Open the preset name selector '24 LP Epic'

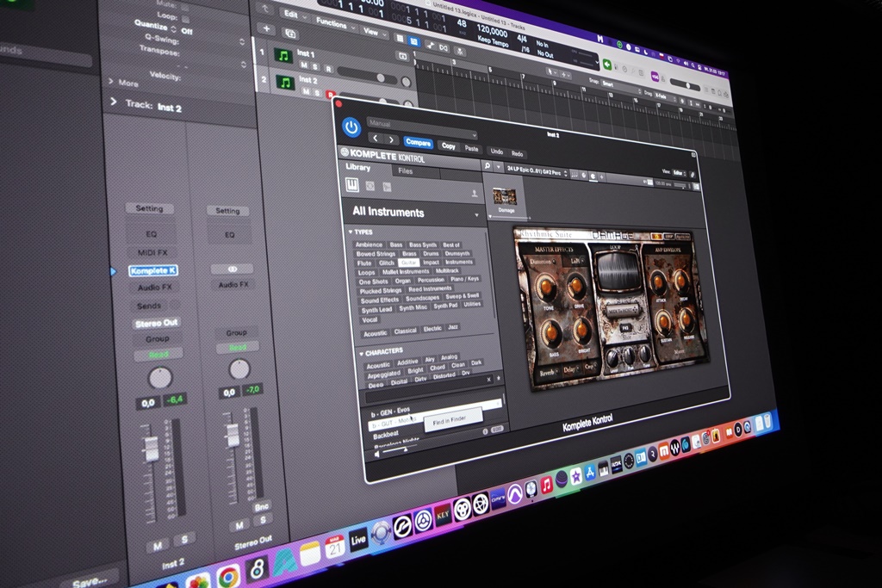coord(537,170)
